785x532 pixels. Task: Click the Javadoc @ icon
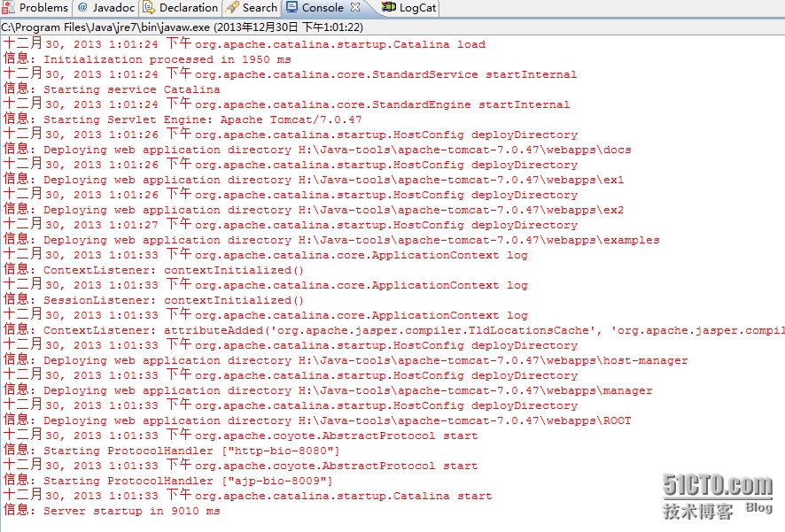pos(82,7)
